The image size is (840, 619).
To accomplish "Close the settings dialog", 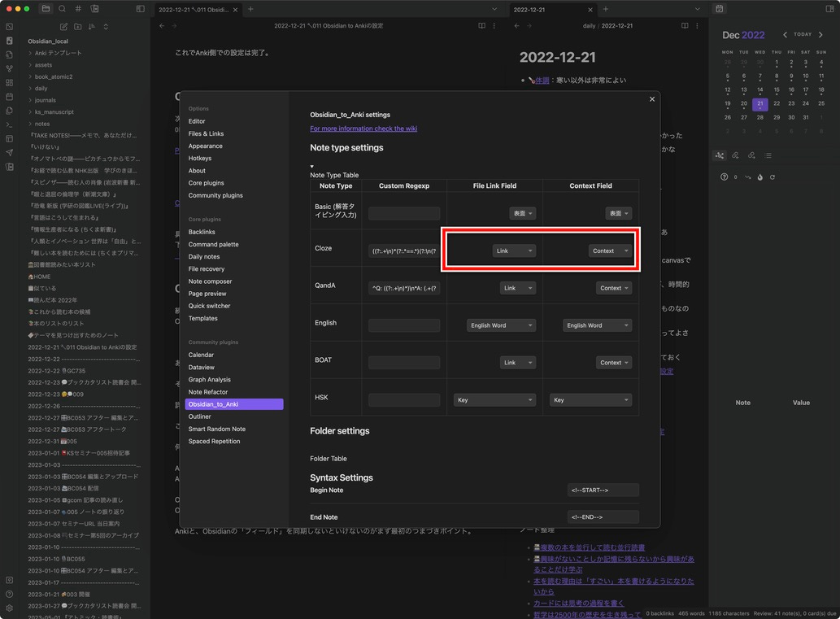I will tap(652, 99).
